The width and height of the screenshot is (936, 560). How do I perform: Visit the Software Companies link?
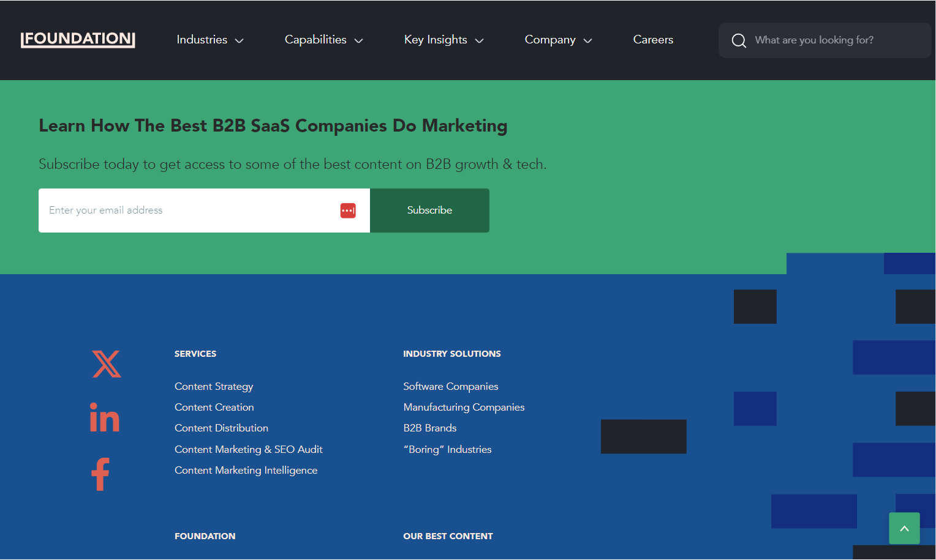point(450,386)
